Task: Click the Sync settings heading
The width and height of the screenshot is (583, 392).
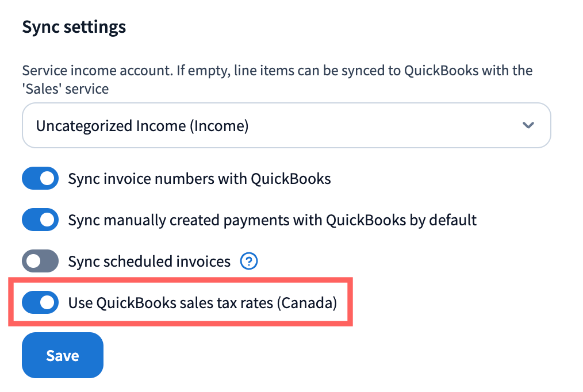Action: click(x=74, y=27)
